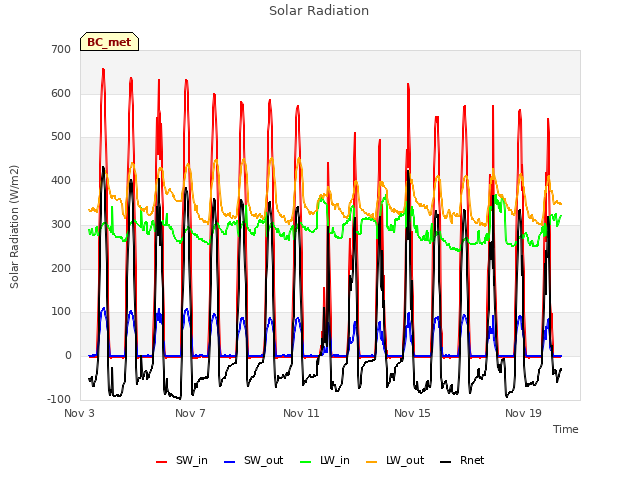This screenshot has height=480, width=640.
Task: Click the Nov 19 x-axis tick label
Action: 523,413
